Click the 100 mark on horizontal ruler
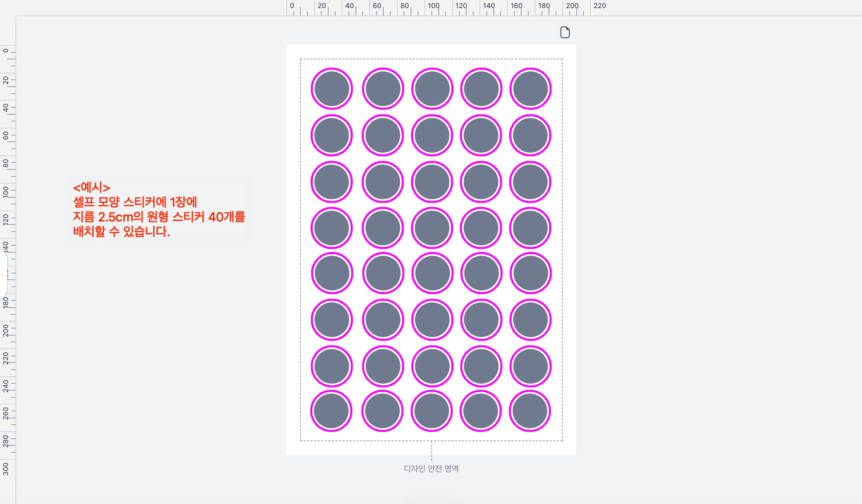The width and height of the screenshot is (862, 504). tap(433, 6)
